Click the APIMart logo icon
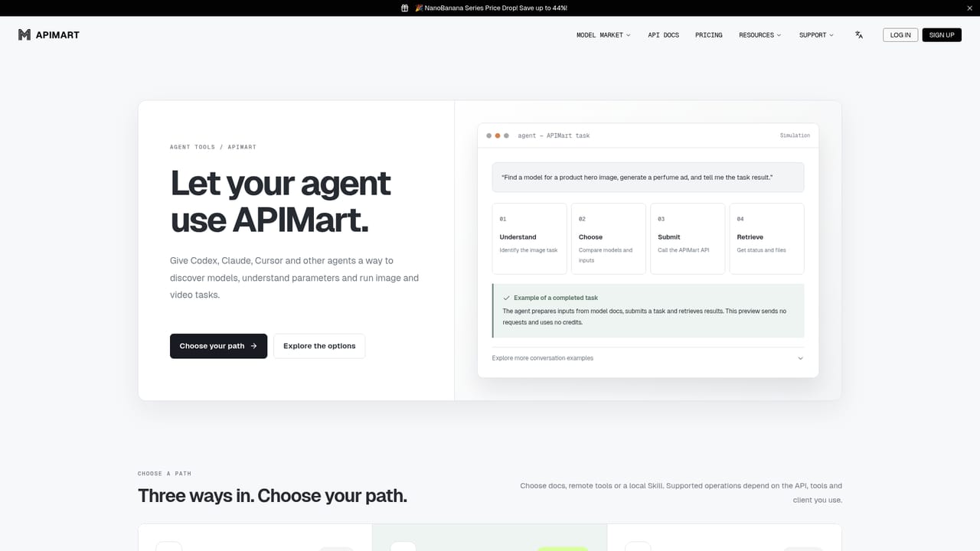Image resolution: width=980 pixels, height=551 pixels. 24,34
